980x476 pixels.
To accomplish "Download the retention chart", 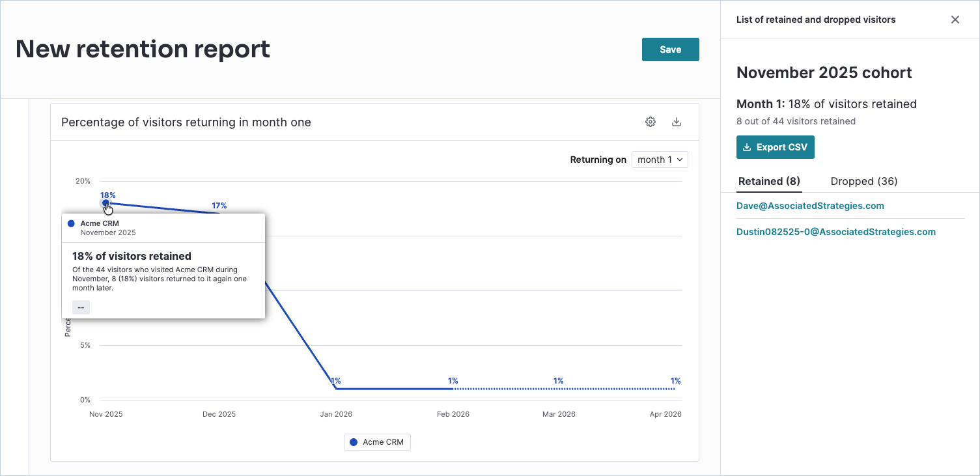I will 677,122.
